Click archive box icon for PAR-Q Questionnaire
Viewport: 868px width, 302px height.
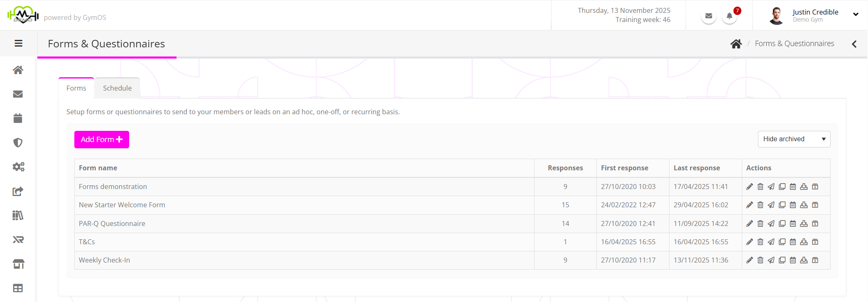815,223
